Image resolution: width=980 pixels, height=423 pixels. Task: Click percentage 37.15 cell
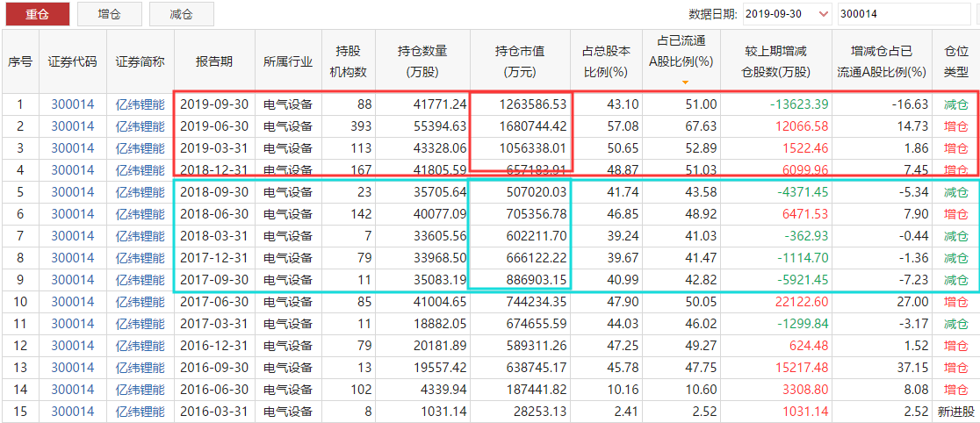coord(882,368)
